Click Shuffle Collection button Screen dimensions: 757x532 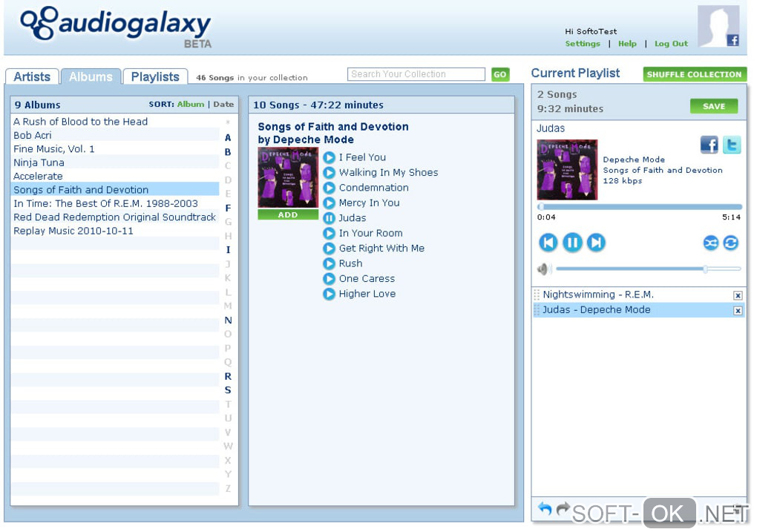point(694,74)
